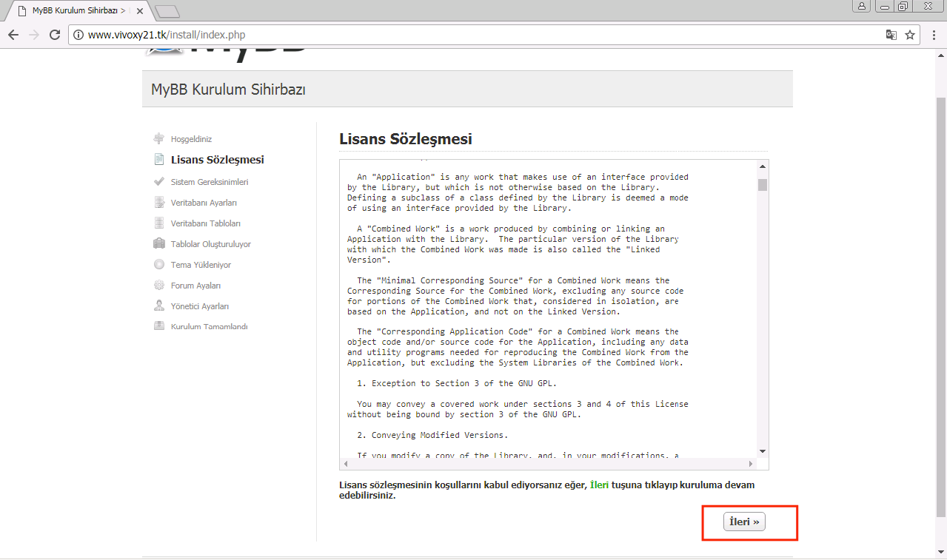Screen dimensions: 947x560
Task: Click the Yönetici Ayarları user icon
Action: tap(158, 306)
